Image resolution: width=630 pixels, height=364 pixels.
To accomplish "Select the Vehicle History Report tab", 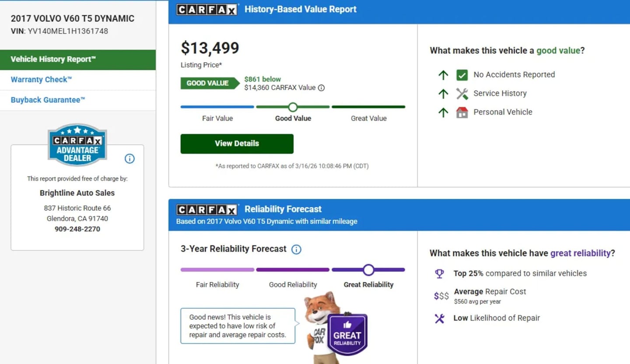I will [78, 59].
